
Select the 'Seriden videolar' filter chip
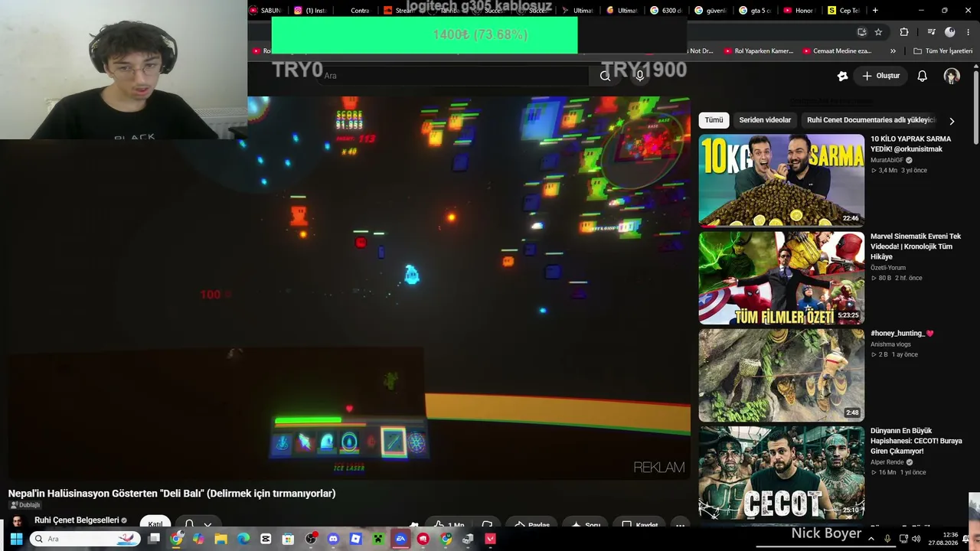click(x=765, y=120)
